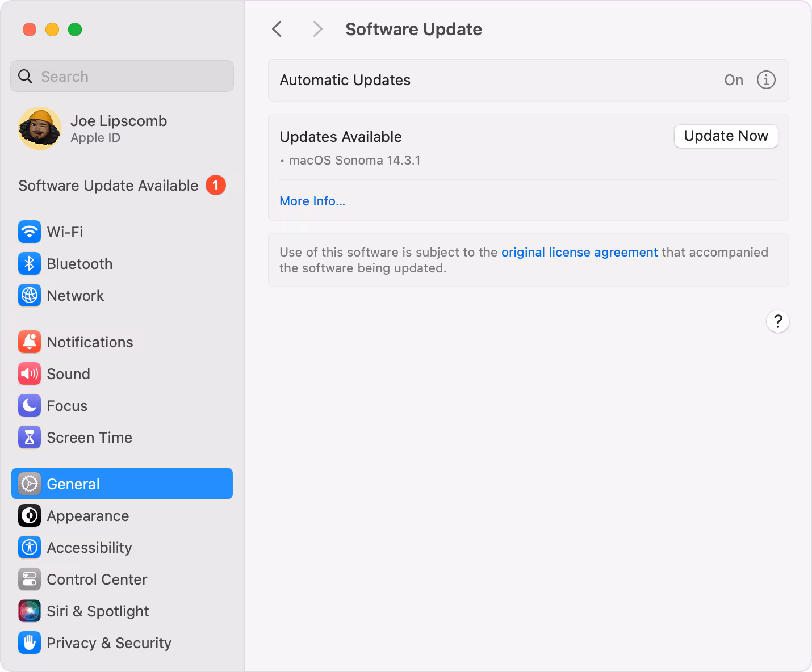Click the Screen Time hourglass icon
Image resolution: width=812 pixels, height=672 pixels.
point(30,437)
